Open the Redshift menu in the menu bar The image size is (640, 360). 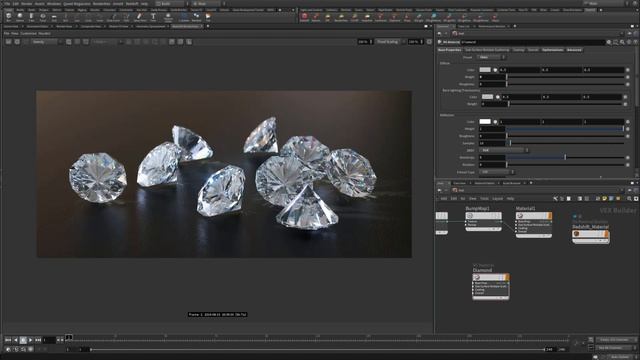pyautogui.click(x=132, y=3)
